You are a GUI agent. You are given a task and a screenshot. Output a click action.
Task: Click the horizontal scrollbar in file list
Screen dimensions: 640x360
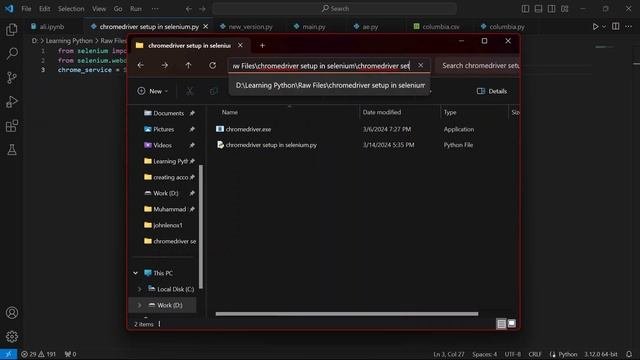click(x=347, y=314)
